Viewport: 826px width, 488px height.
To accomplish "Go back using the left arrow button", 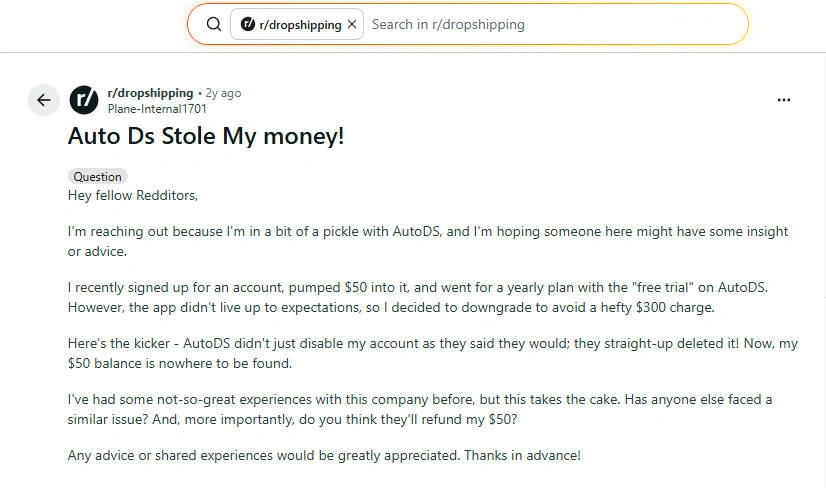I will [43, 100].
